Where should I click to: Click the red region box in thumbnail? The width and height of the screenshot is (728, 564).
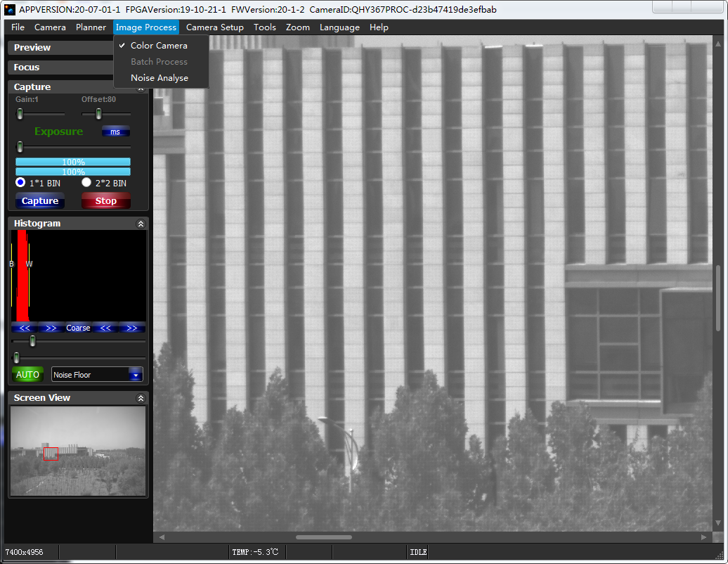pos(51,454)
